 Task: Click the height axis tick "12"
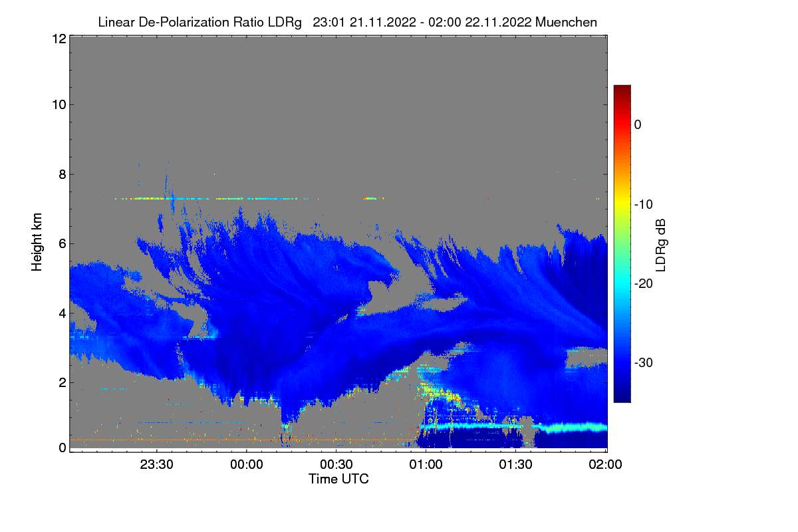pyautogui.click(x=58, y=39)
